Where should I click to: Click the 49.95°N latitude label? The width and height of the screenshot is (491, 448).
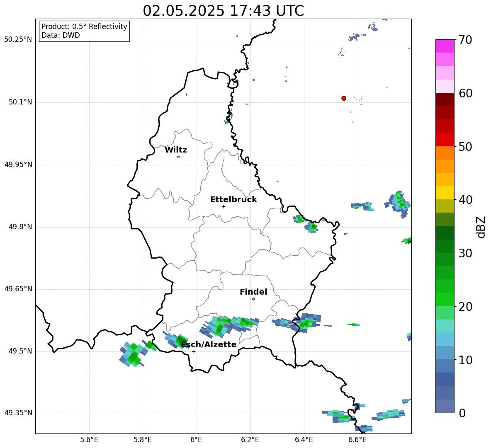[x=18, y=165]
